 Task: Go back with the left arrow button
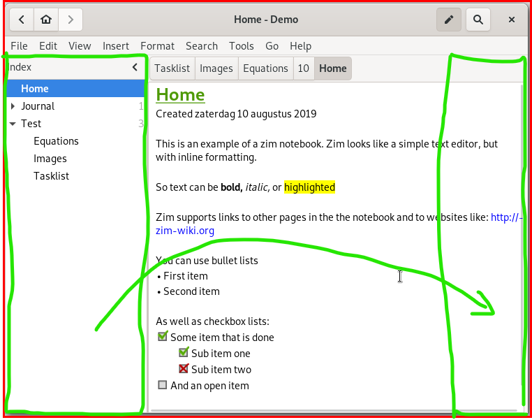[22, 20]
